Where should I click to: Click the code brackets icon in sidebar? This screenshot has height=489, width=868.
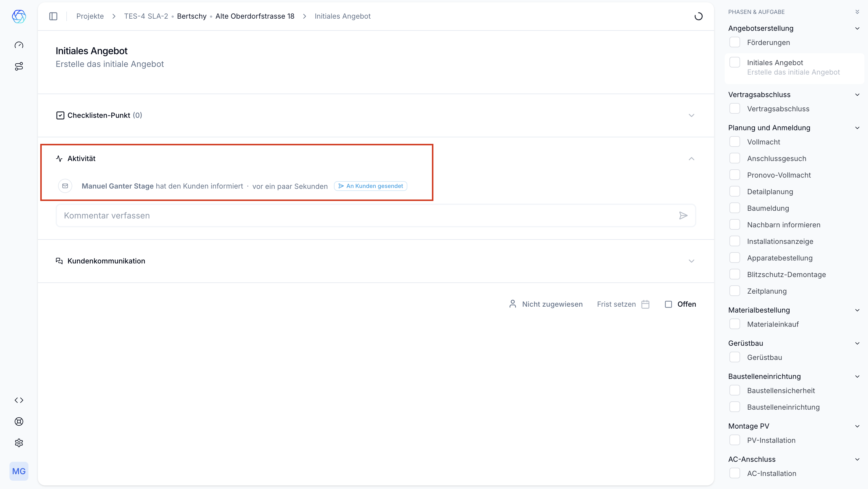coord(19,400)
